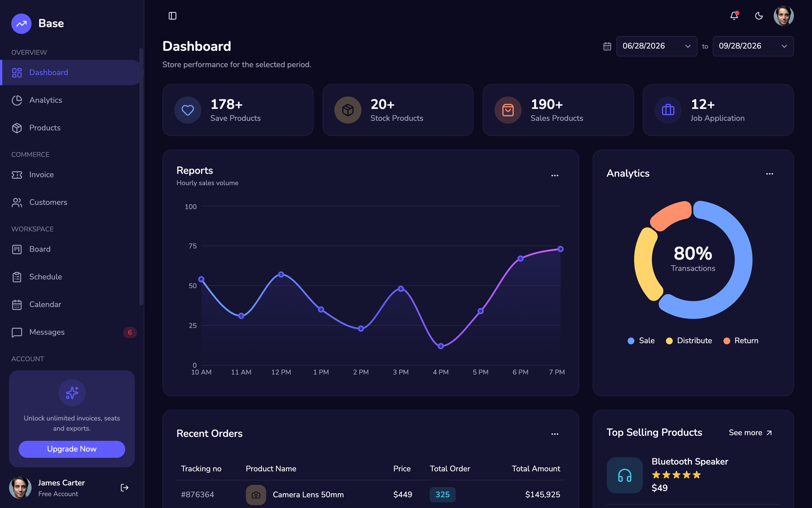Click the heart icon on Save Products
Image resolution: width=812 pixels, height=508 pixels.
click(187, 110)
